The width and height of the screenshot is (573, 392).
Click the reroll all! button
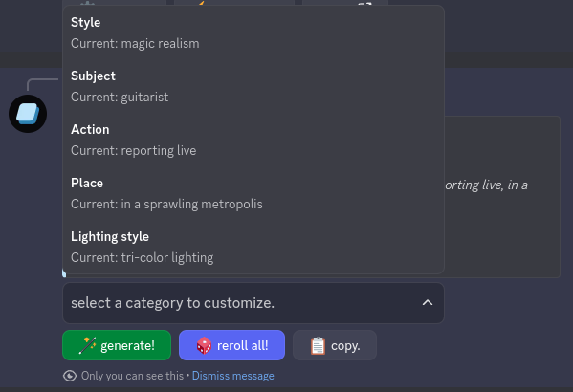pos(231,345)
